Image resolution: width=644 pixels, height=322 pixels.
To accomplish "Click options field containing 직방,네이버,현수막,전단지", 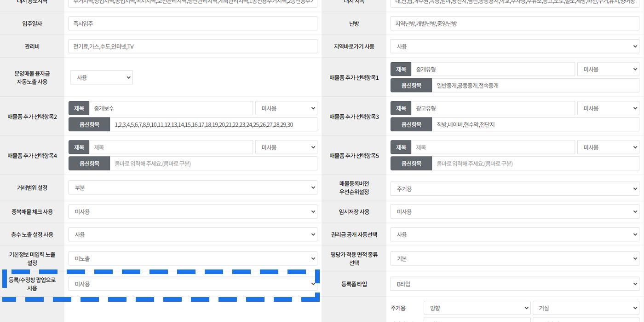I will [x=535, y=124].
